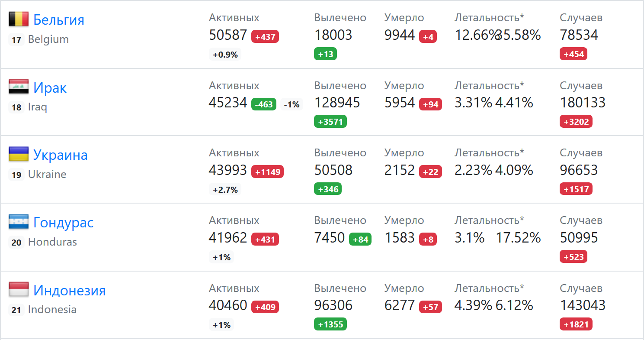Viewport: 644px width, 340px height.
Task: Click the Iraq flag icon
Action: click(19, 87)
